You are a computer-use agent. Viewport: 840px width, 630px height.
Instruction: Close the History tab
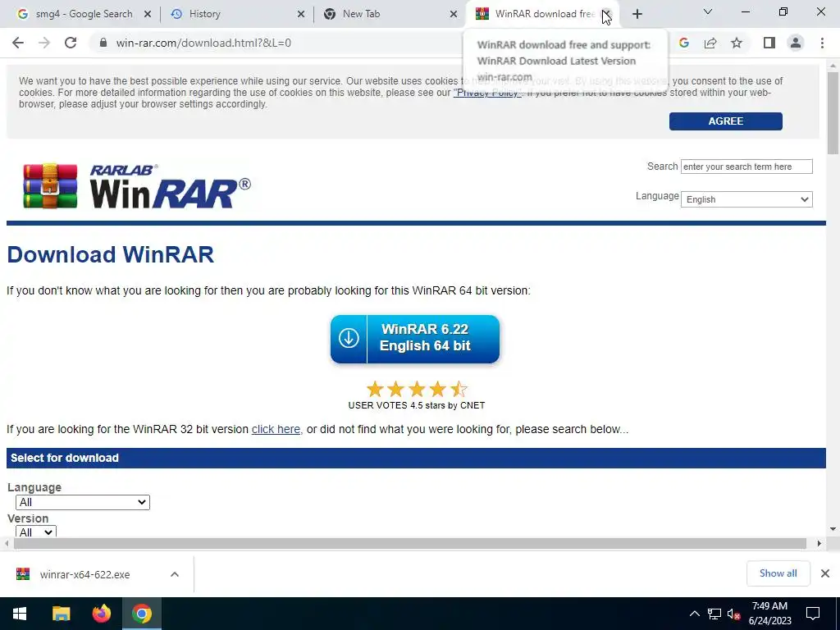(x=301, y=14)
